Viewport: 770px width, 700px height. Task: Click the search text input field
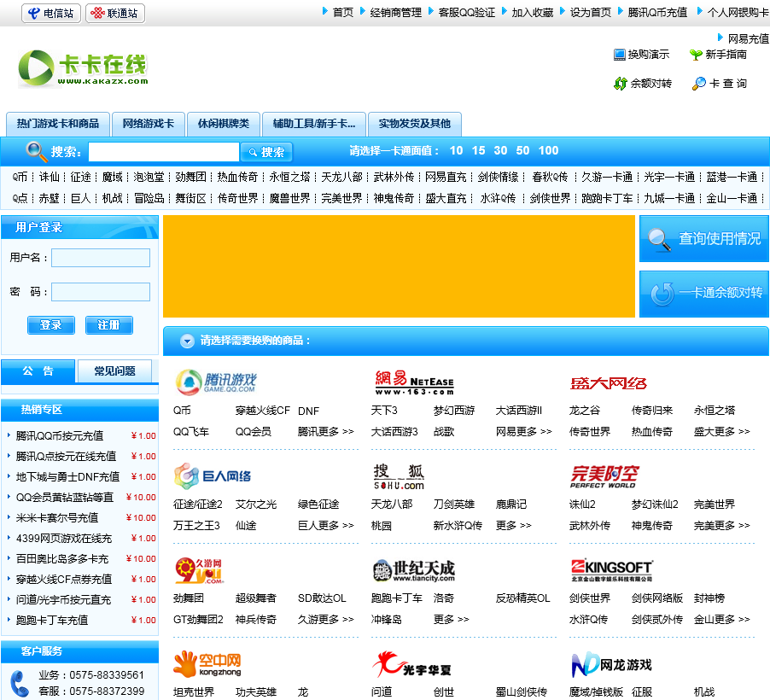point(164,152)
